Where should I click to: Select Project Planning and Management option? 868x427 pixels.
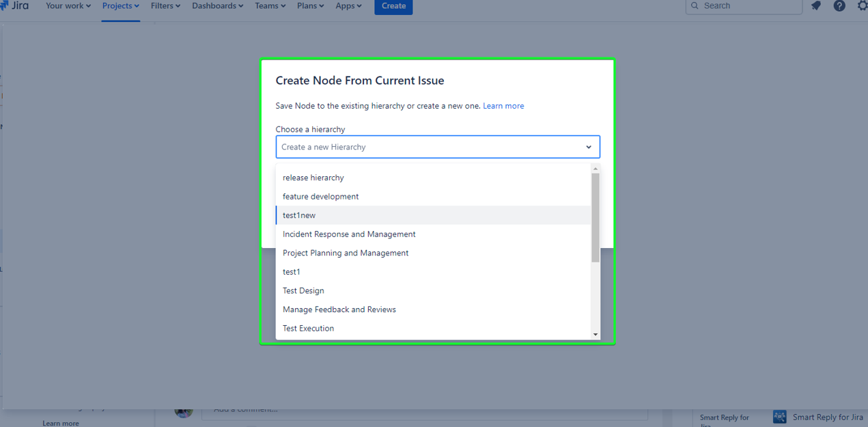pos(346,253)
